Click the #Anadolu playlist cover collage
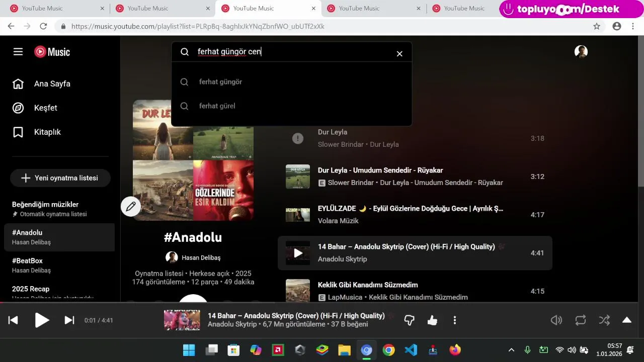This screenshot has height=362, width=644. point(193,160)
